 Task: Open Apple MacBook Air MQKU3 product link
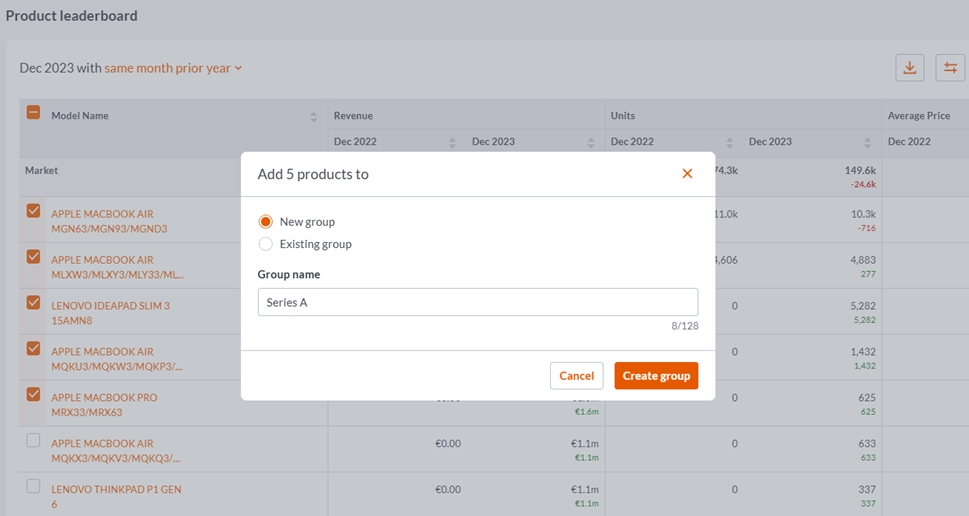click(117, 359)
